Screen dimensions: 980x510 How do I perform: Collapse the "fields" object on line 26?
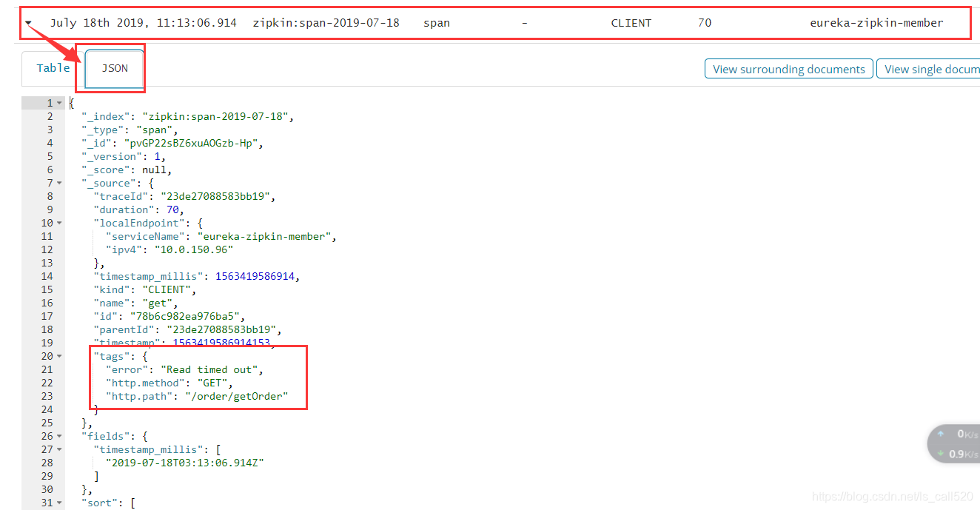[60, 436]
